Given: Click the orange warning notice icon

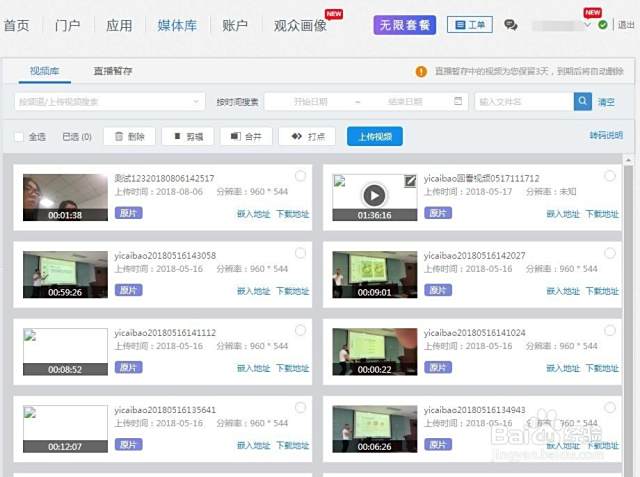Looking at the screenshot, I should [421, 71].
